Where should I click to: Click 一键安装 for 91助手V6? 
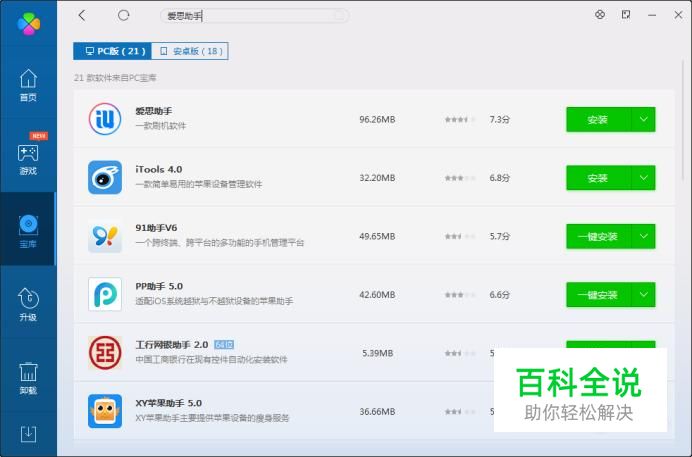pos(598,236)
